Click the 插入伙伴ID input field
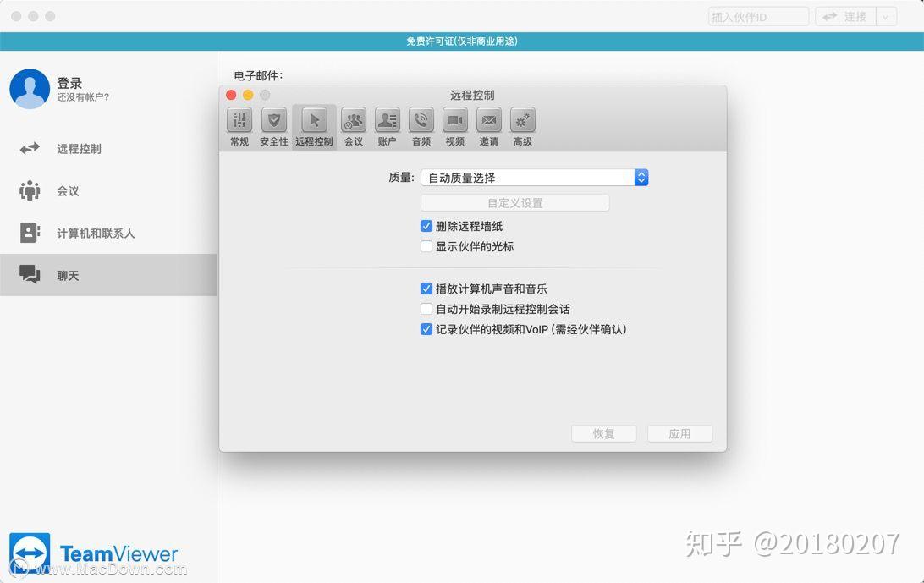 [758, 15]
